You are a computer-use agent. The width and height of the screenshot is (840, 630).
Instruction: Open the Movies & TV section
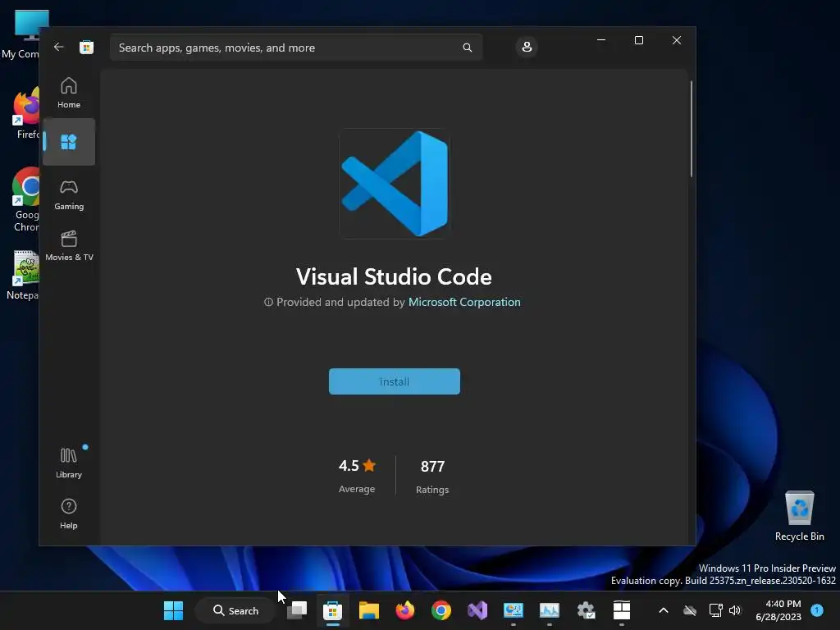coord(69,245)
